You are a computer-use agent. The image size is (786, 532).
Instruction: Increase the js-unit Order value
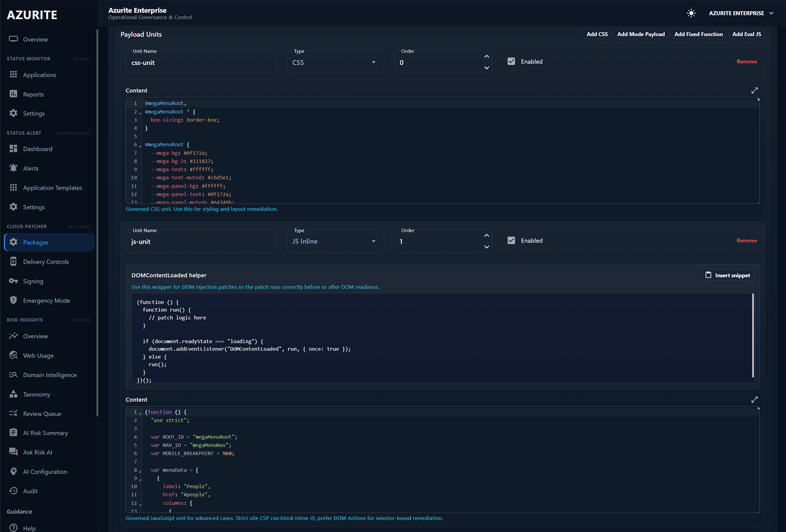point(486,236)
